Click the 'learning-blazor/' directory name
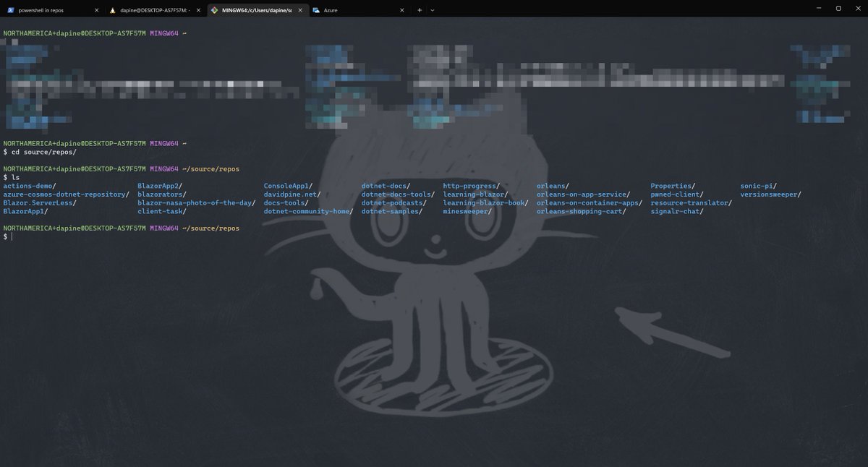The image size is (868, 467). pos(475,194)
